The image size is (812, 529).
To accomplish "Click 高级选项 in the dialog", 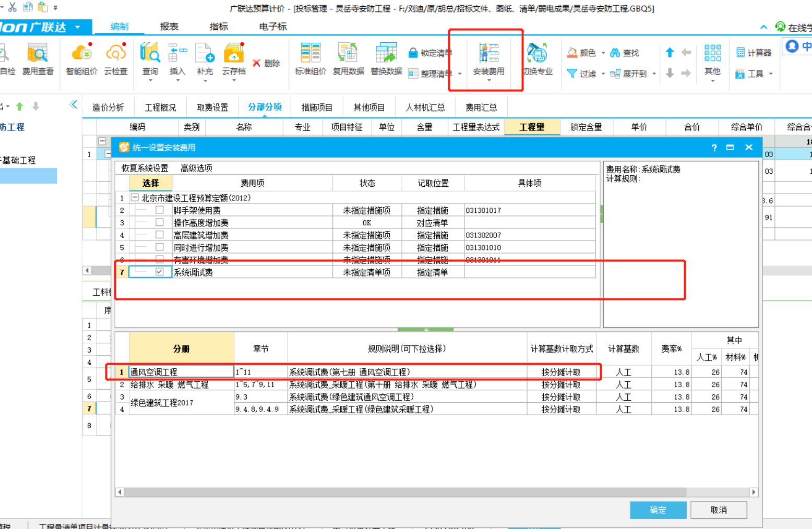I will coord(196,168).
